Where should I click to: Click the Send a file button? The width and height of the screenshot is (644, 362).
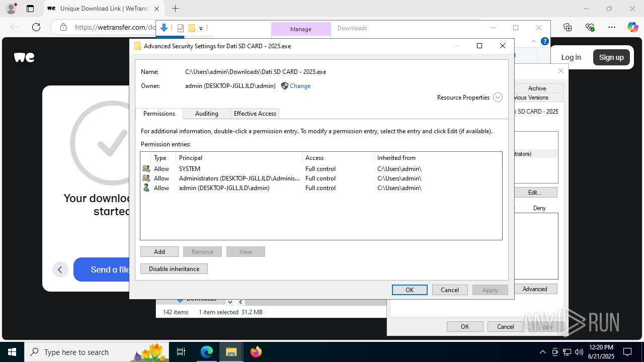pos(102,269)
